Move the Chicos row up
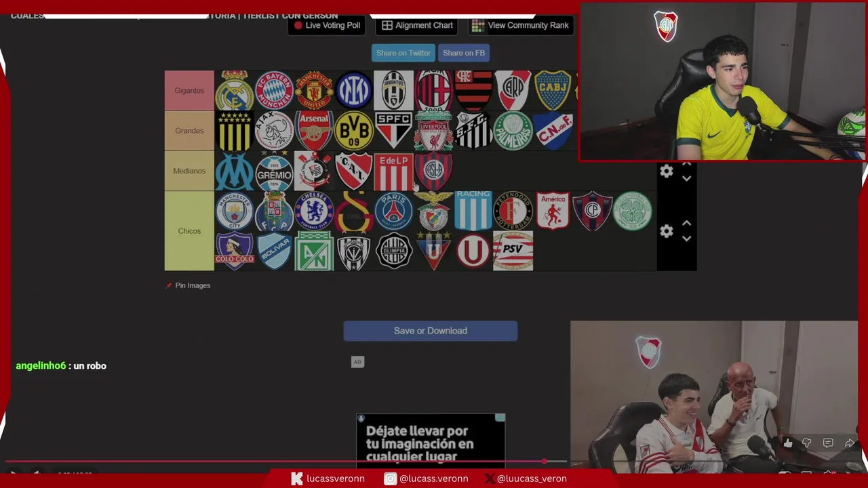This screenshot has height=488, width=868. click(x=686, y=223)
